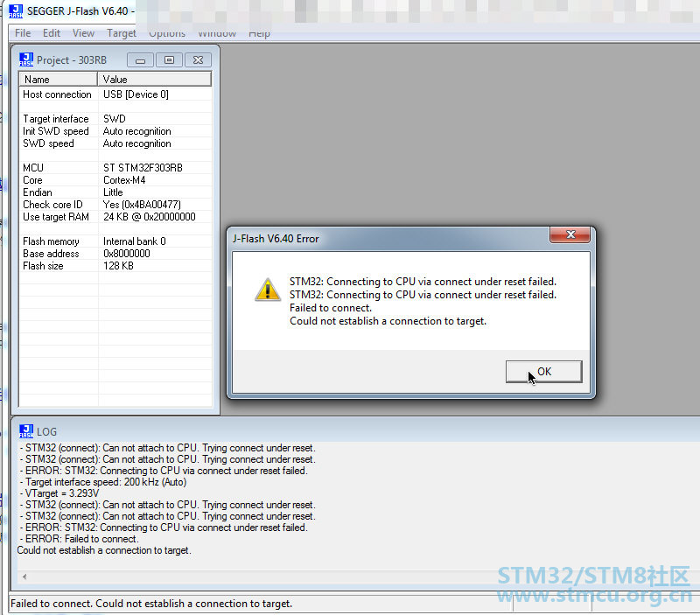Select the Little value
This screenshot has height=615, width=700.
[113, 192]
